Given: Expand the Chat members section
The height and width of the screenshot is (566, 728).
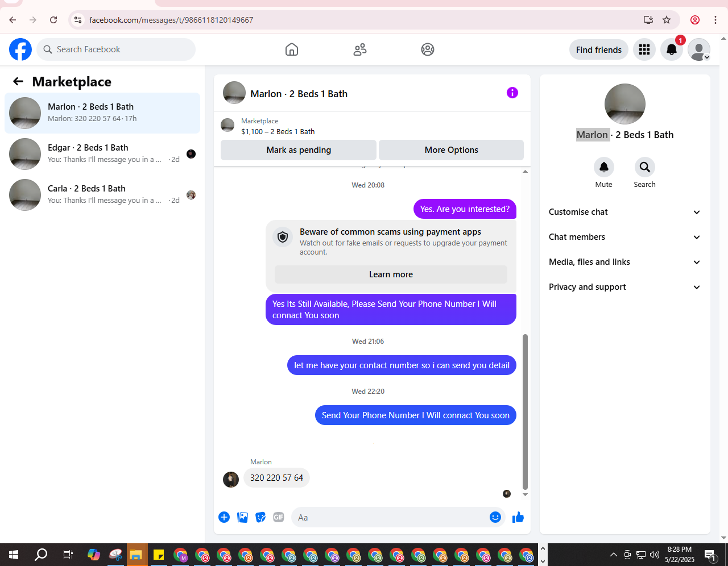Looking at the screenshot, I should (625, 237).
